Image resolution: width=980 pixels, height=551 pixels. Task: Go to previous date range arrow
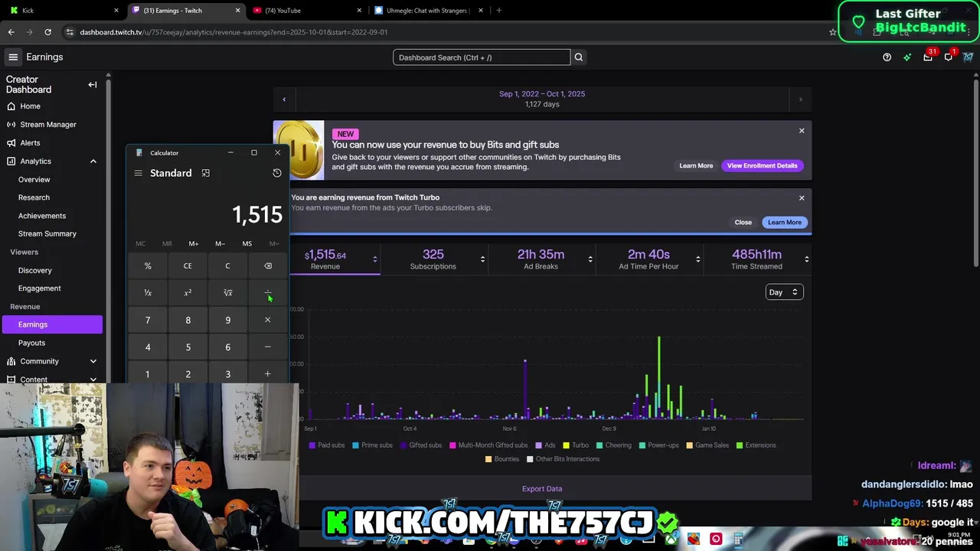tap(284, 99)
